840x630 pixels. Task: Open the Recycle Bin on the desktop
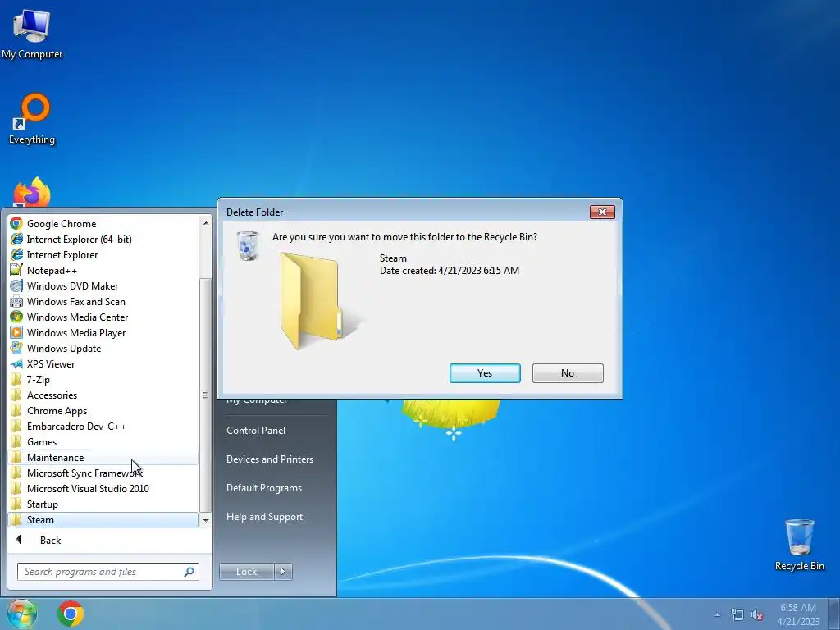(799, 545)
